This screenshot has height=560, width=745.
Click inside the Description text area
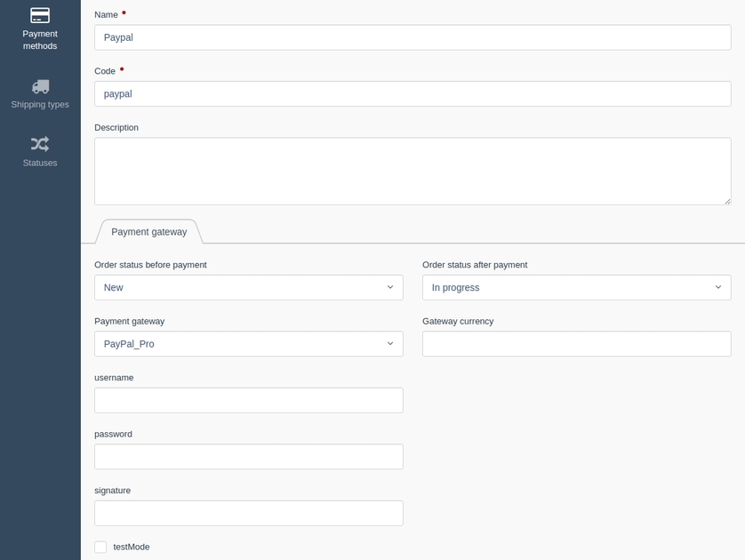tap(413, 172)
